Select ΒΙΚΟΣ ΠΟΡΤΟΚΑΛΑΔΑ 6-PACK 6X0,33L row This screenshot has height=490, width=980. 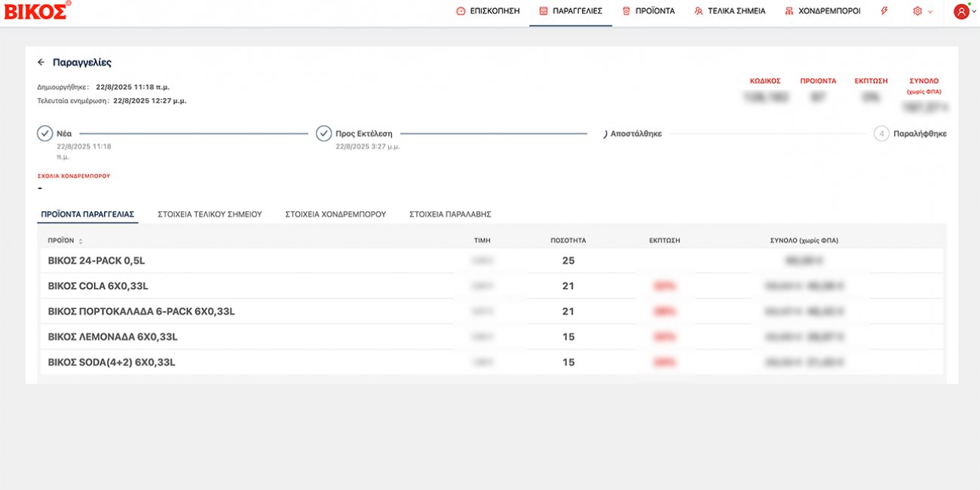click(x=492, y=311)
